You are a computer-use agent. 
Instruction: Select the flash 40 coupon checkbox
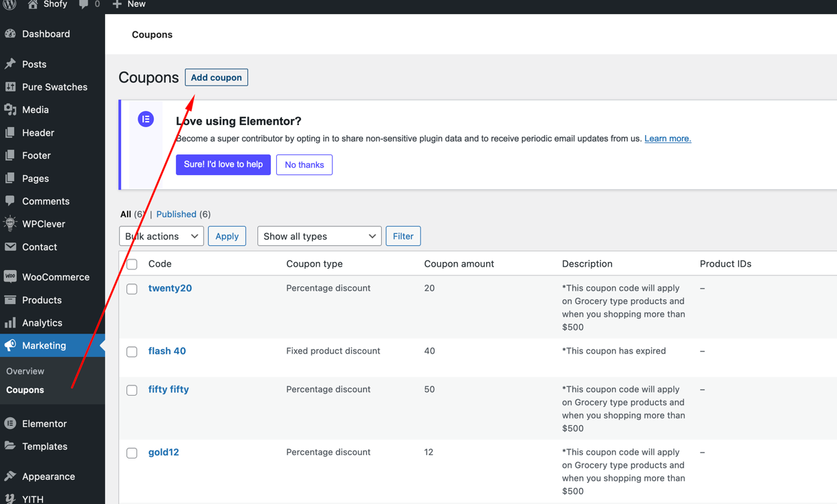coord(132,352)
